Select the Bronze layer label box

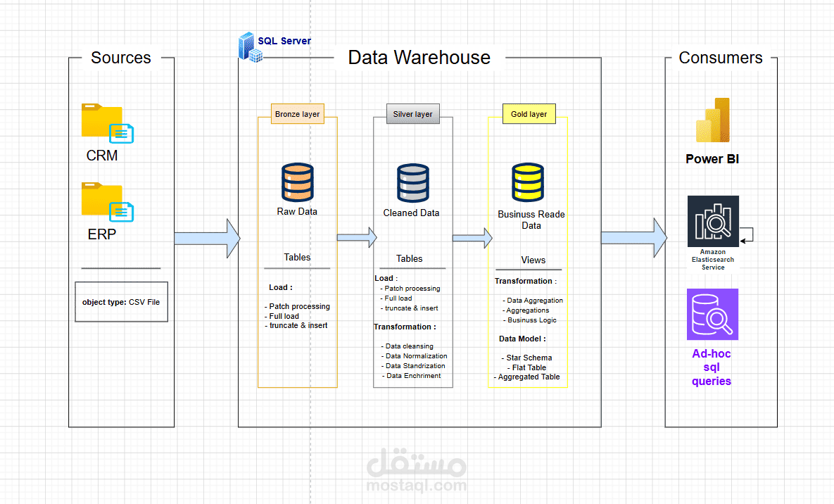pyautogui.click(x=297, y=114)
